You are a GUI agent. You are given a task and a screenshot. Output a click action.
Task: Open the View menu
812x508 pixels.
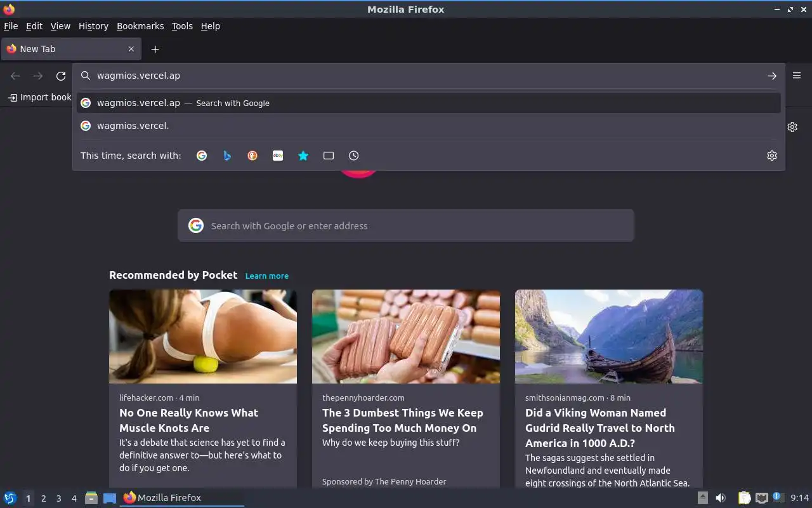coord(60,26)
